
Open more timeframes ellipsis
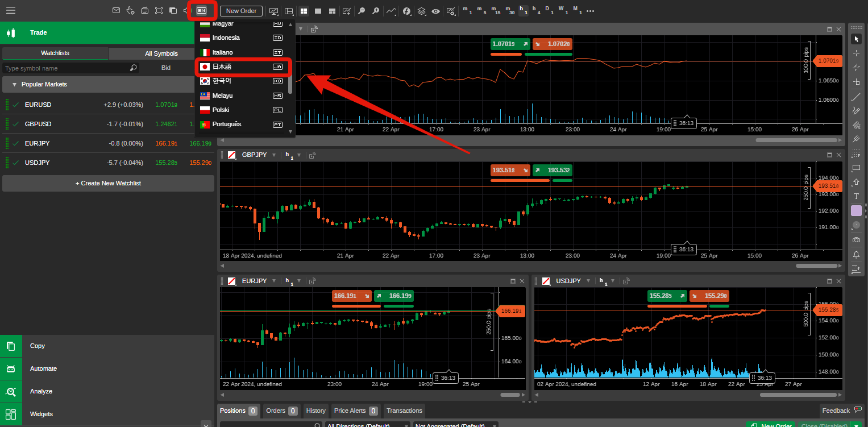pos(590,11)
